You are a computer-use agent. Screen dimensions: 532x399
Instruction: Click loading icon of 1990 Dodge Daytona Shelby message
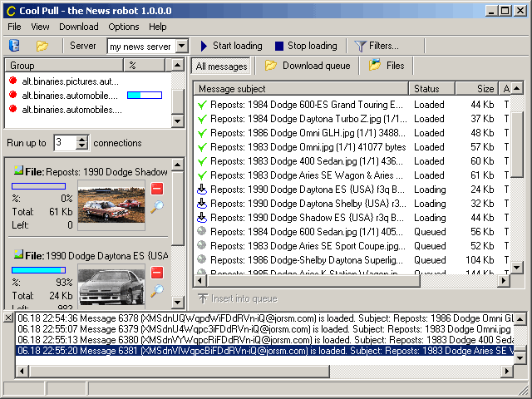(202, 203)
